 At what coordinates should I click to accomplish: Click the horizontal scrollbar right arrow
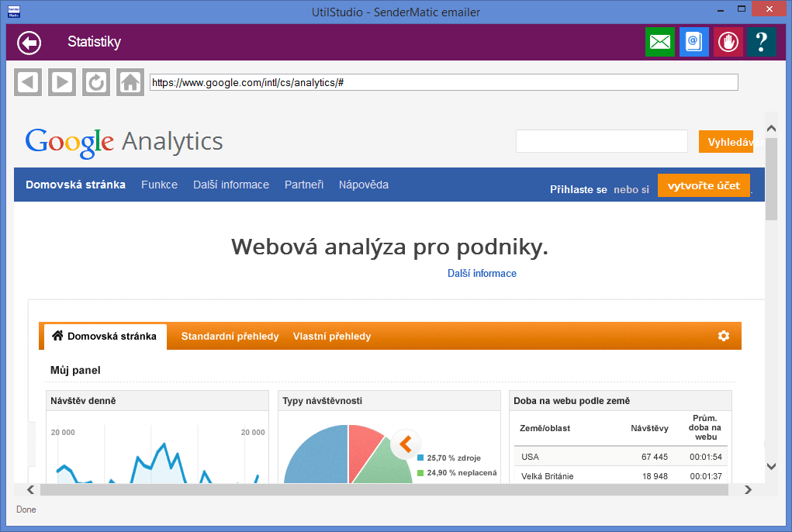748,489
